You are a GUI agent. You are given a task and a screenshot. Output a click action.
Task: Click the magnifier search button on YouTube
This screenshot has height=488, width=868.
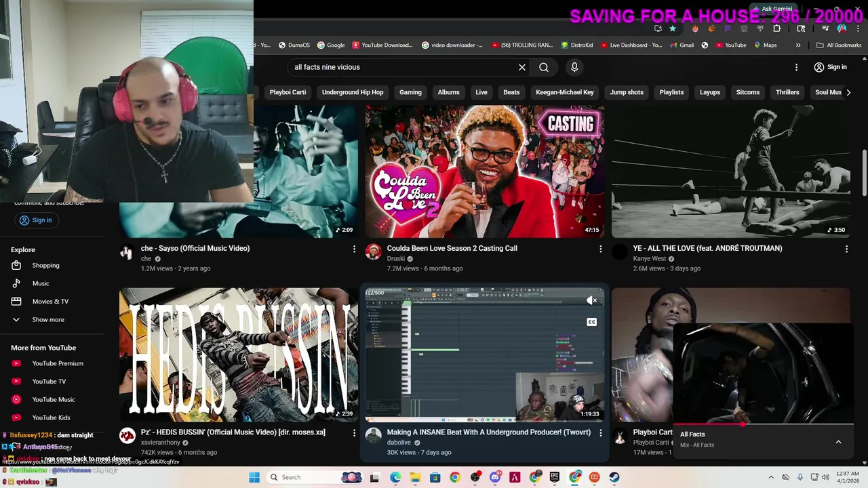(544, 67)
